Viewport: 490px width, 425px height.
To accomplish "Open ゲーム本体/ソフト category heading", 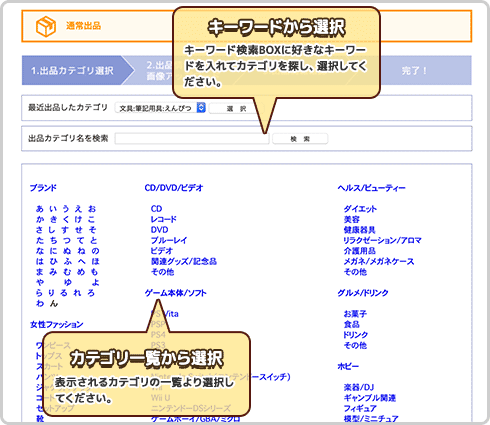I will 176,293.
